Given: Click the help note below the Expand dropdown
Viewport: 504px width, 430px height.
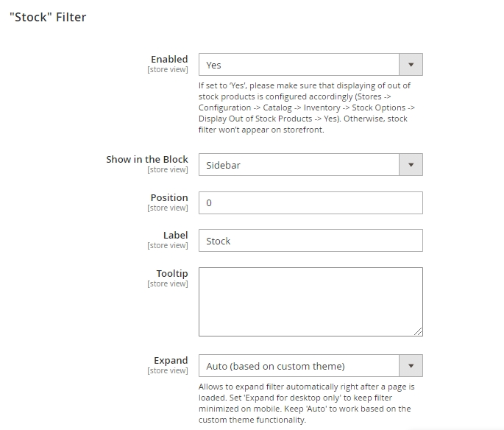Looking at the screenshot, I should 306,403.
